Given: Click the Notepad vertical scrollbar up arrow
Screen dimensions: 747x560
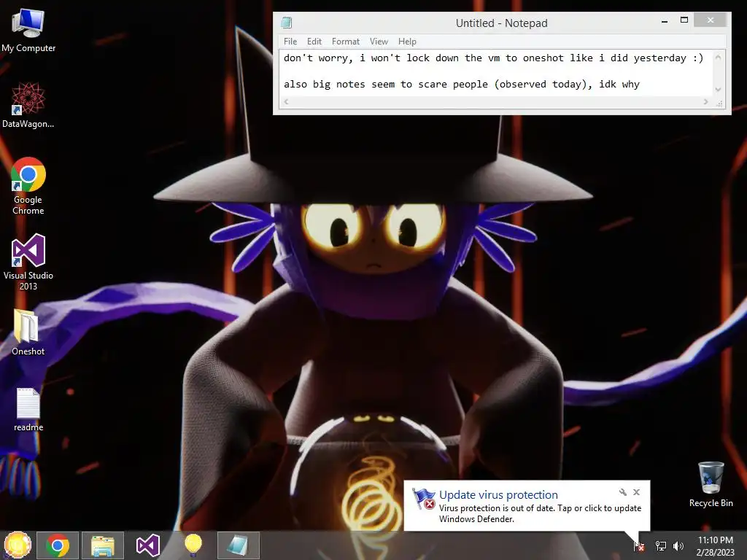Looking at the screenshot, I should click(x=718, y=58).
